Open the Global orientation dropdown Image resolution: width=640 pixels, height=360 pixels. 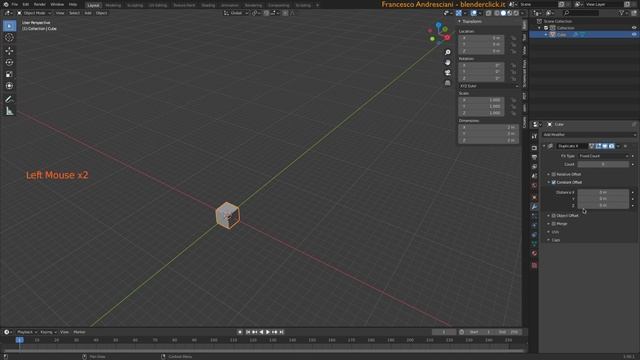pos(236,13)
